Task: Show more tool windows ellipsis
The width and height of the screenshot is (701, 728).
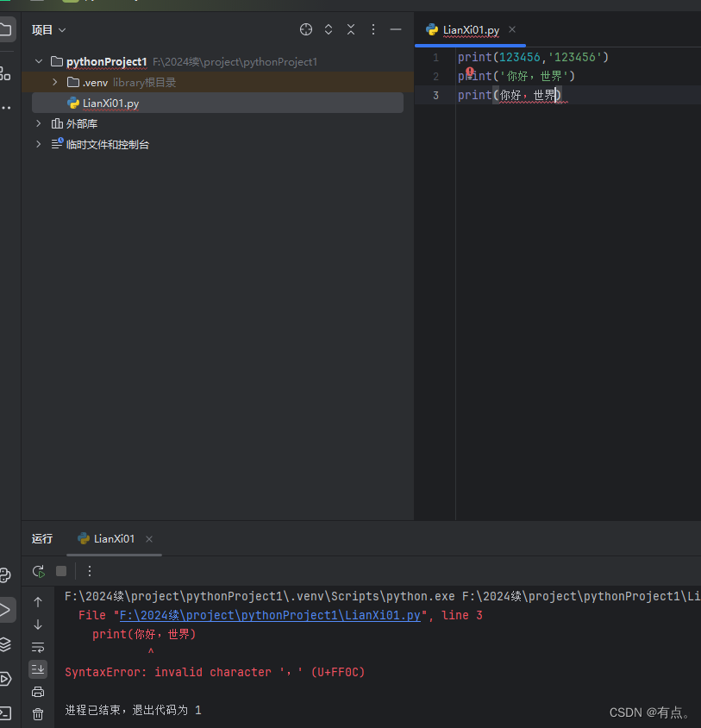Action: point(5,108)
